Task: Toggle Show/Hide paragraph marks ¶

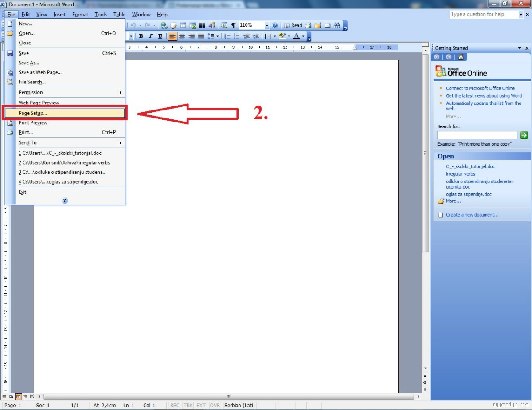Action: coord(233,25)
